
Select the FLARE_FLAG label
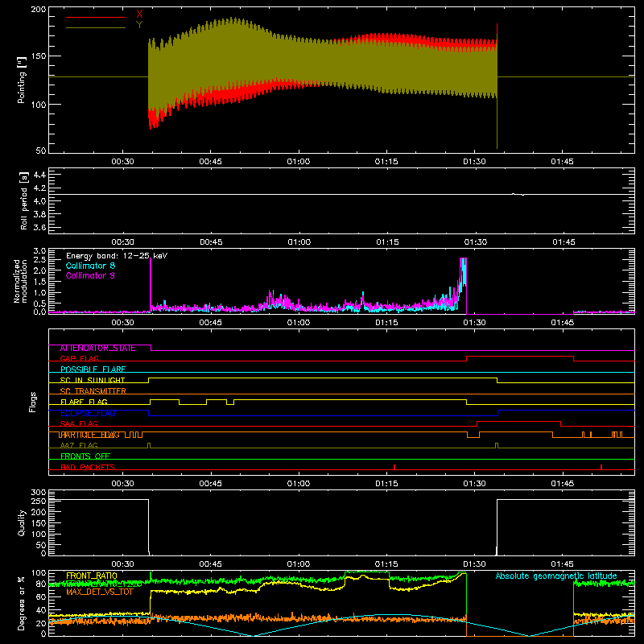click(x=84, y=402)
